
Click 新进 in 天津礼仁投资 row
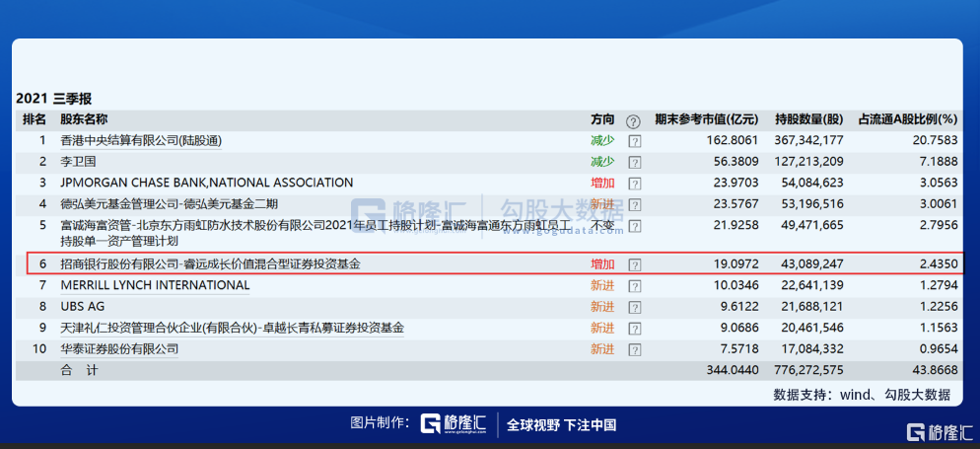coord(602,328)
